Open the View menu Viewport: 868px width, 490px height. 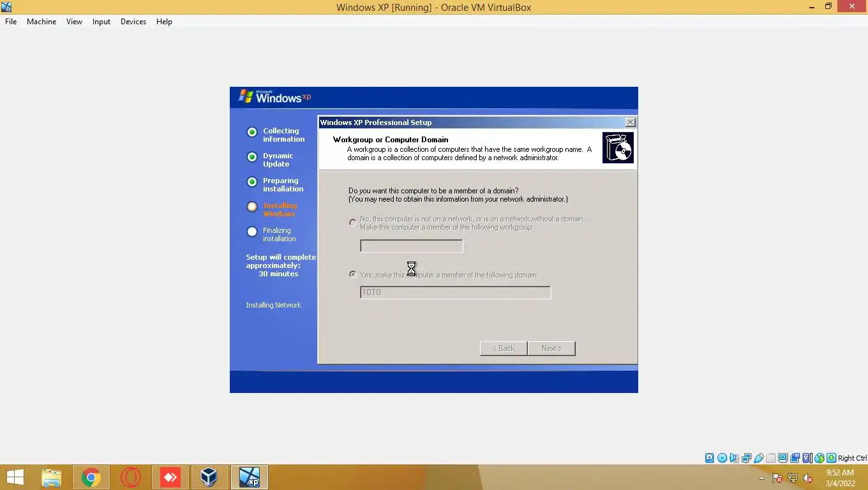pos(74,22)
